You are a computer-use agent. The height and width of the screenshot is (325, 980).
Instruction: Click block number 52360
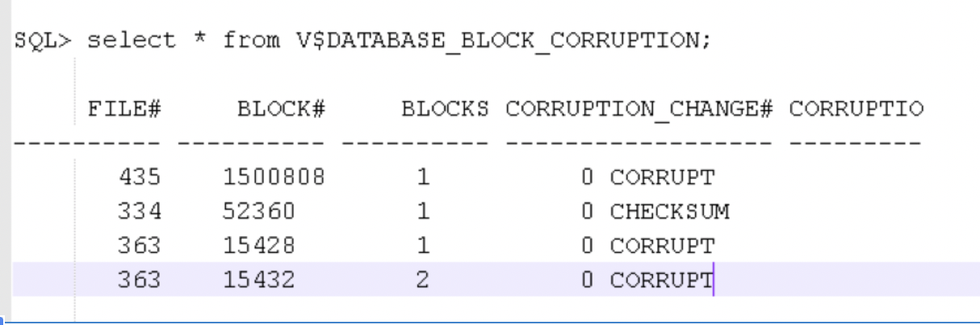(x=258, y=213)
